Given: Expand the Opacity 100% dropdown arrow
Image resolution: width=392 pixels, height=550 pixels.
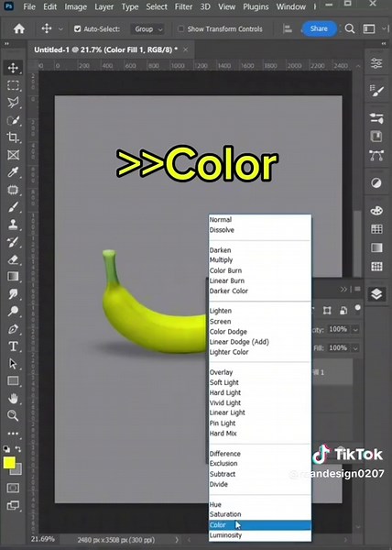Looking at the screenshot, I should [355, 329].
